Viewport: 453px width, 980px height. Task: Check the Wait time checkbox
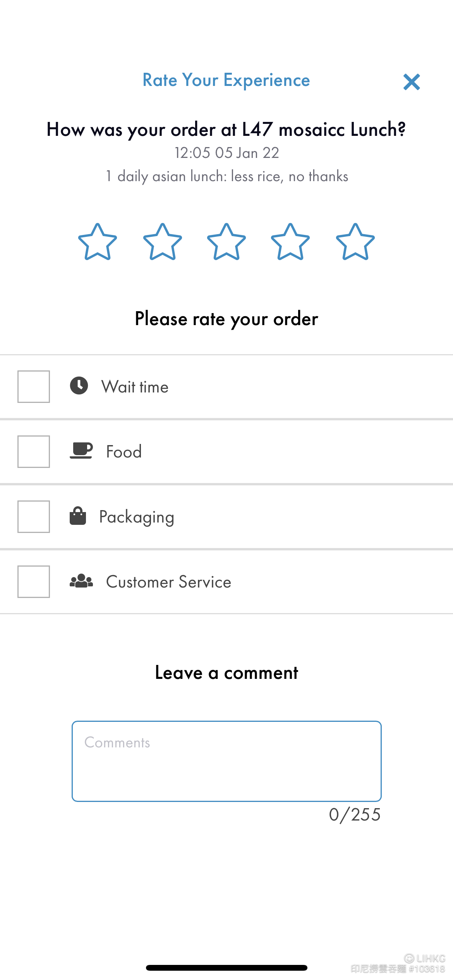coord(34,387)
